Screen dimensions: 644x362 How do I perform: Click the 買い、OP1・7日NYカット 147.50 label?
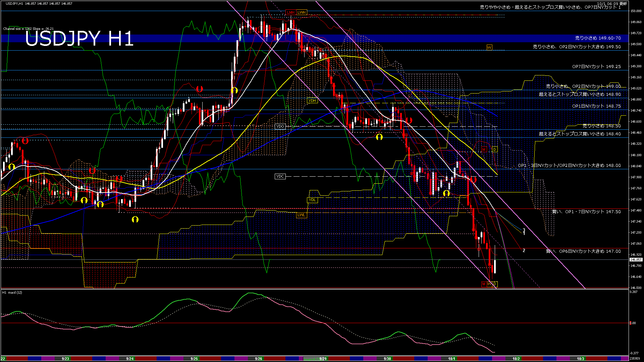pos(586,212)
